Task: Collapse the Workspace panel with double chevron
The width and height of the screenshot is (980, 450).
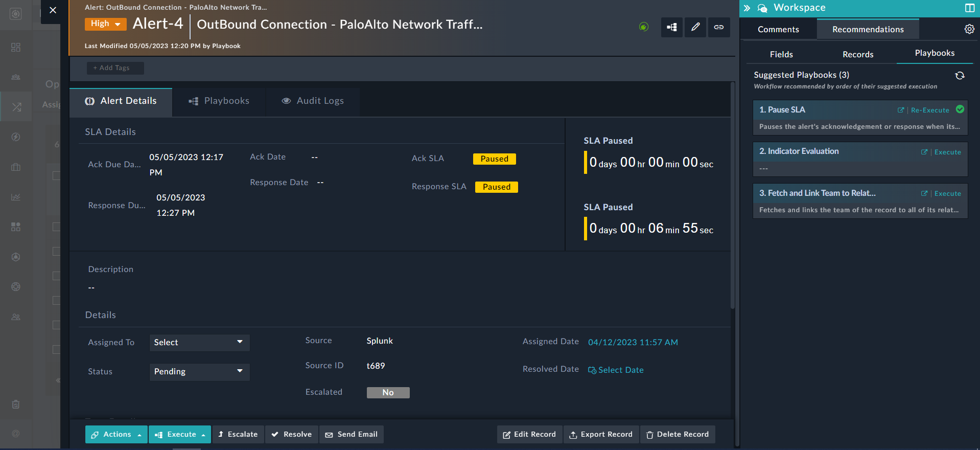Action: coord(746,8)
